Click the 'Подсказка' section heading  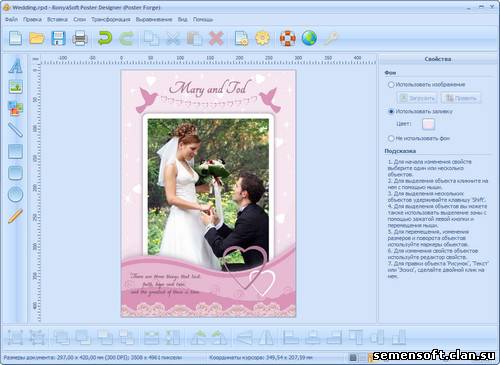(x=400, y=151)
